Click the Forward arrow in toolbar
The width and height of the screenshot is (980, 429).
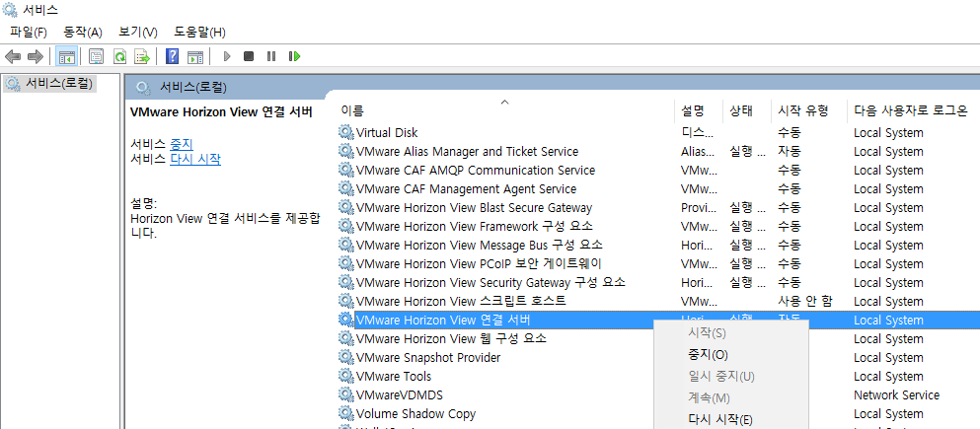35,56
